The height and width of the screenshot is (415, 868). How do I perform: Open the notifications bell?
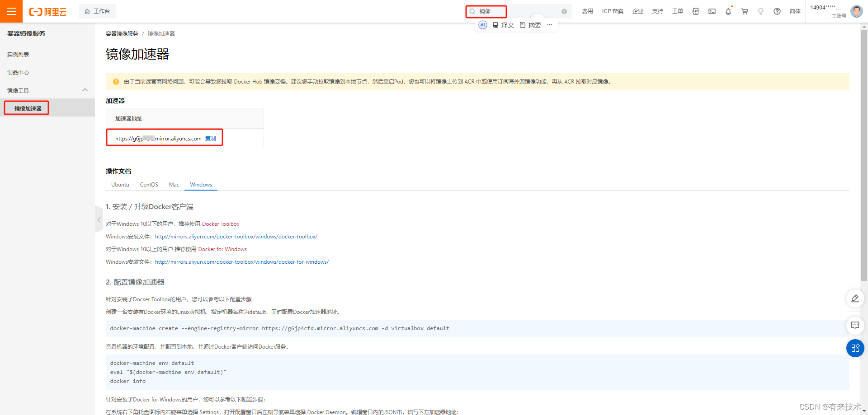tap(728, 11)
